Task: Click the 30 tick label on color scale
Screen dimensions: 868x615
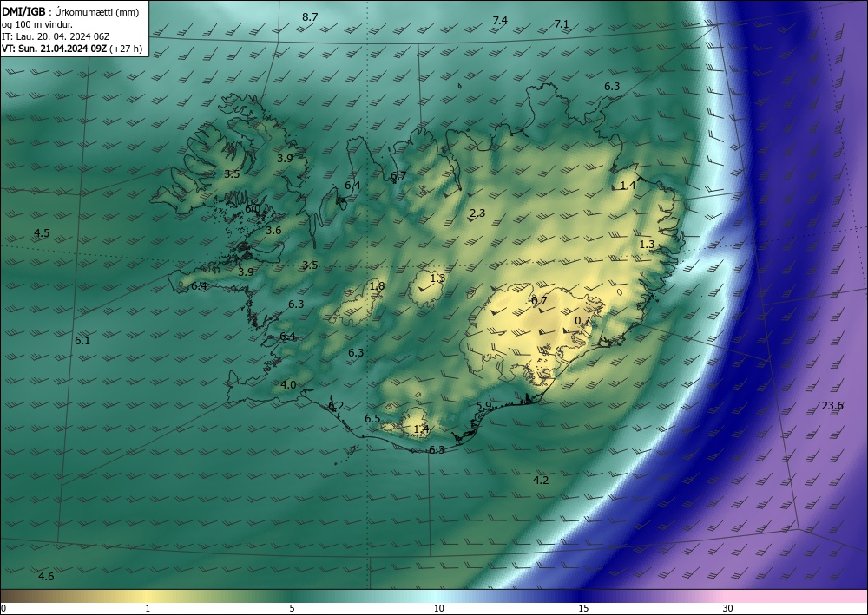Action: 728,609
